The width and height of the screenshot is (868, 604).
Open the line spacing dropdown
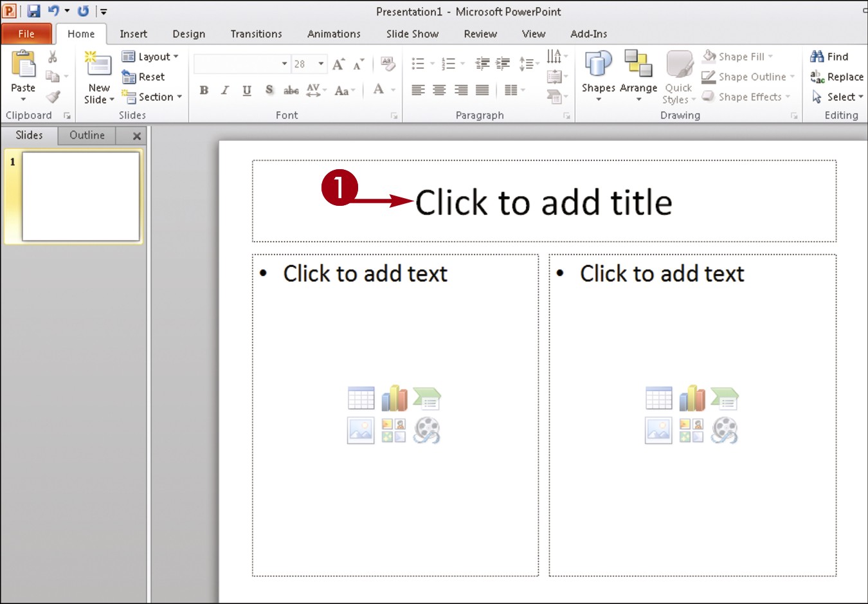click(x=529, y=64)
